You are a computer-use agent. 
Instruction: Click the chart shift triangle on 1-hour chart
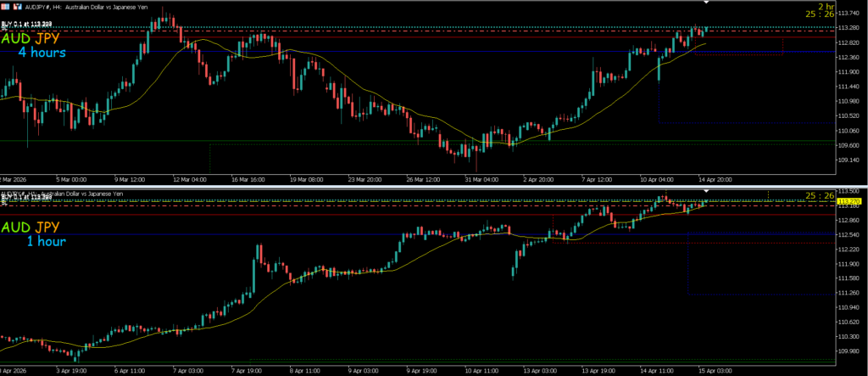(x=705, y=192)
